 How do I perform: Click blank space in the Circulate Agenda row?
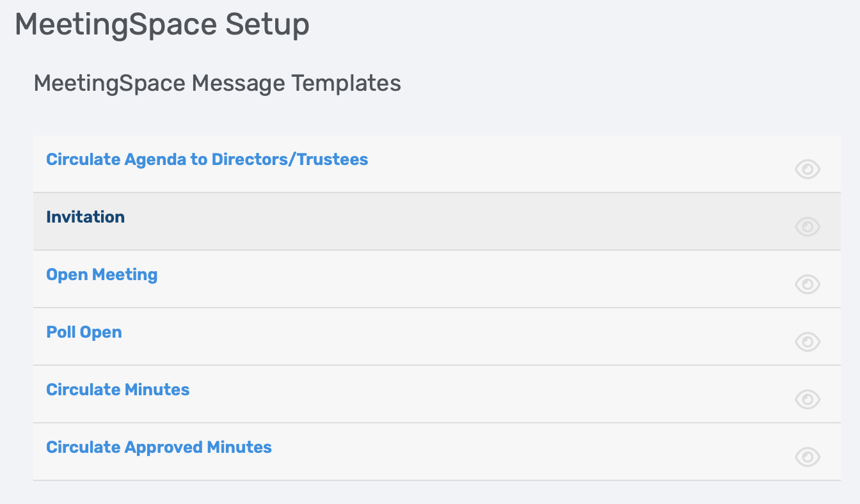pos(576,164)
